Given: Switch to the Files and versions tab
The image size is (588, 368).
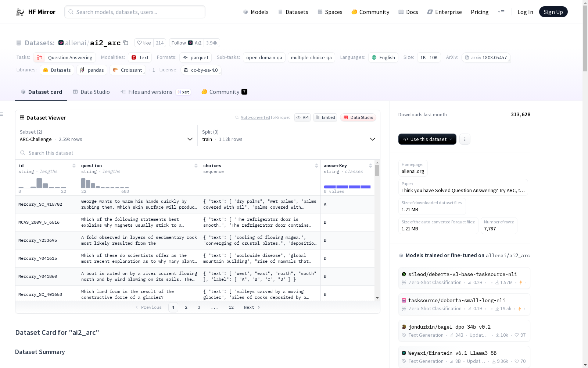Looking at the screenshot, I should tap(150, 92).
